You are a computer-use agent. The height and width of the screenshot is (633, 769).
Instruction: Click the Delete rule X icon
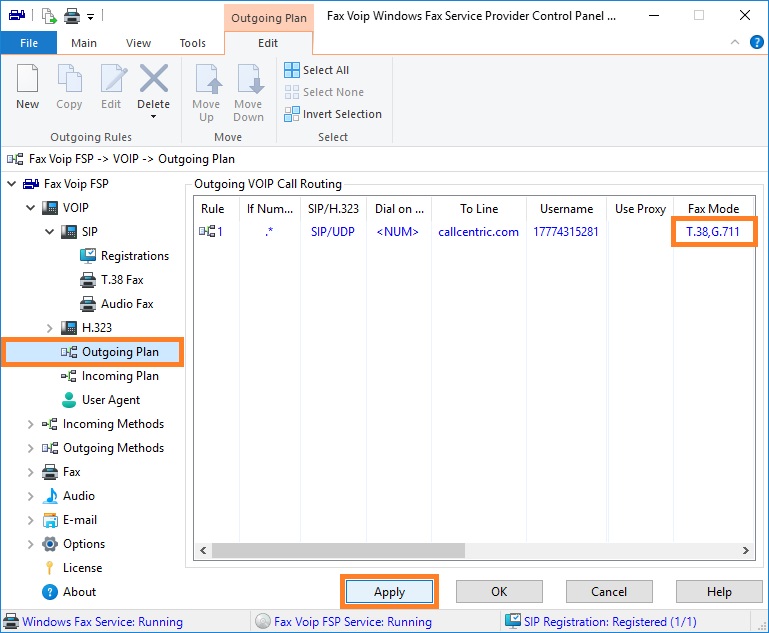(x=154, y=78)
